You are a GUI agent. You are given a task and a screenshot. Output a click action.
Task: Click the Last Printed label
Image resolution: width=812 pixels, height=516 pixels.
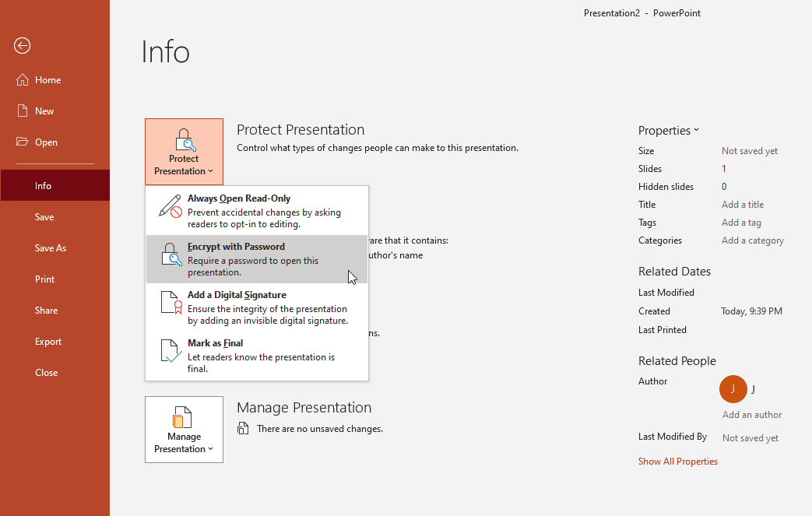[x=663, y=330]
